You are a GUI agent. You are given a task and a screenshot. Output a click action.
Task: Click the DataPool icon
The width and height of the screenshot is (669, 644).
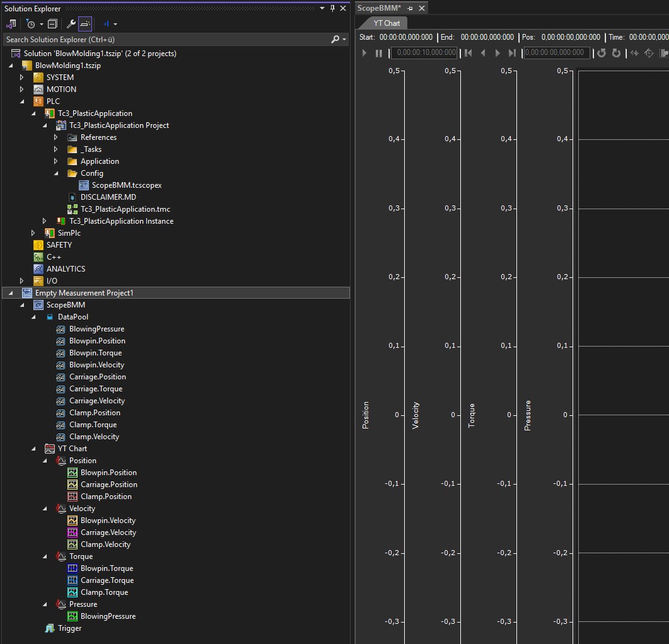(50, 317)
